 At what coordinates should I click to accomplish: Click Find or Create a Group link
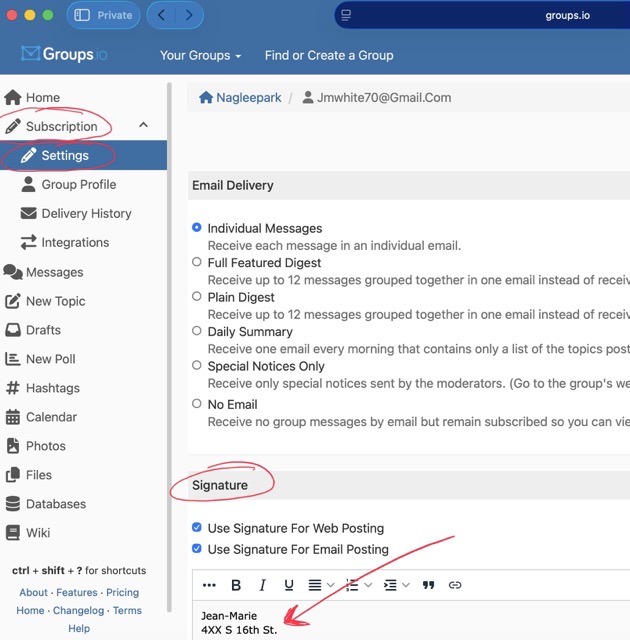click(329, 56)
